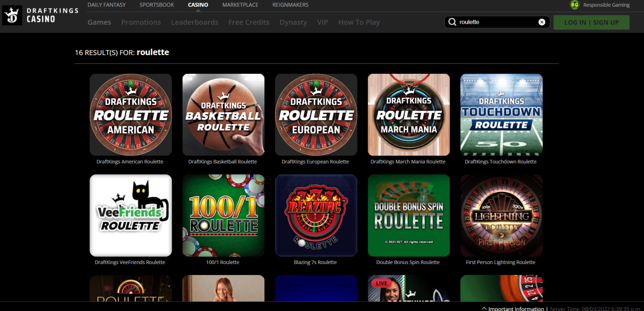Click the DraftKings March Mania Roulette caption
This screenshot has width=644, height=311.
click(x=408, y=161)
